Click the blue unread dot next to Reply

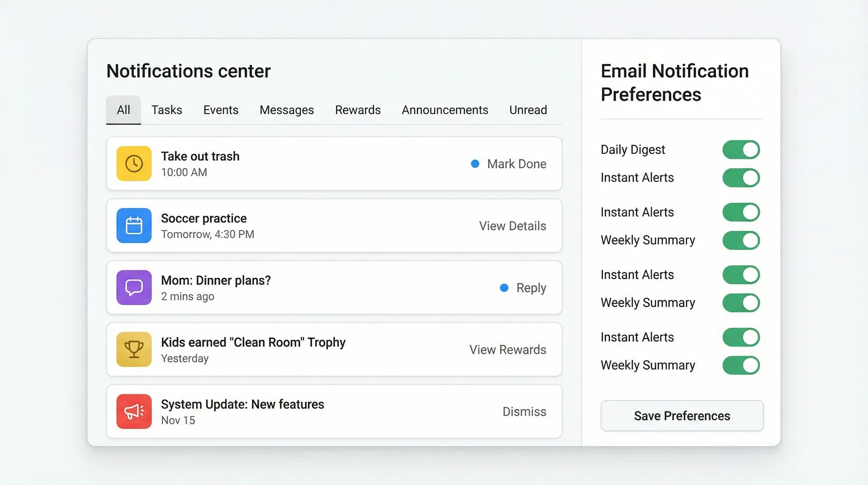pyautogui.click(x=504, y=287)
